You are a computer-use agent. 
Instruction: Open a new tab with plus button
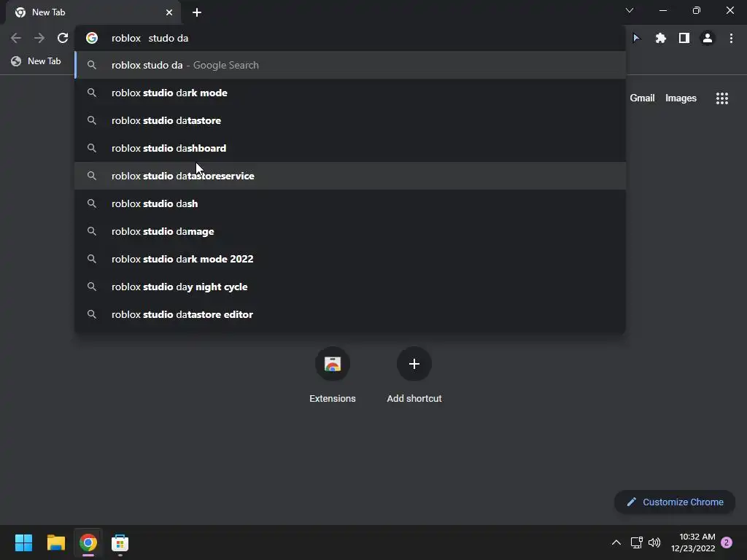click(197, 12)
